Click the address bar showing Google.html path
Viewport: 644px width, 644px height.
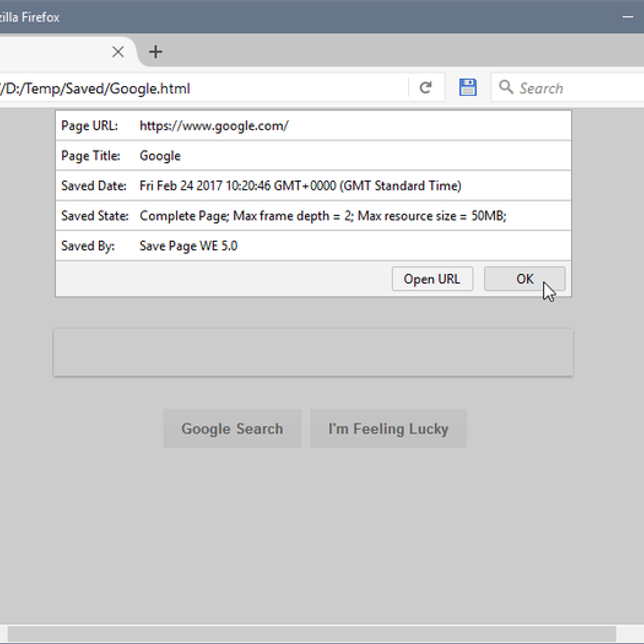(x=201, y=88)
